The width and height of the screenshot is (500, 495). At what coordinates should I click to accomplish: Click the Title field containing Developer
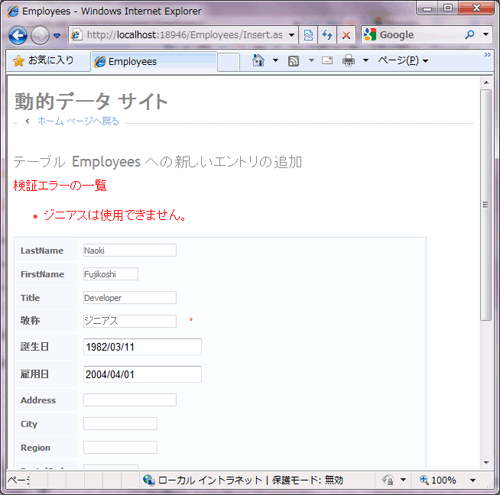coord(130,298)
